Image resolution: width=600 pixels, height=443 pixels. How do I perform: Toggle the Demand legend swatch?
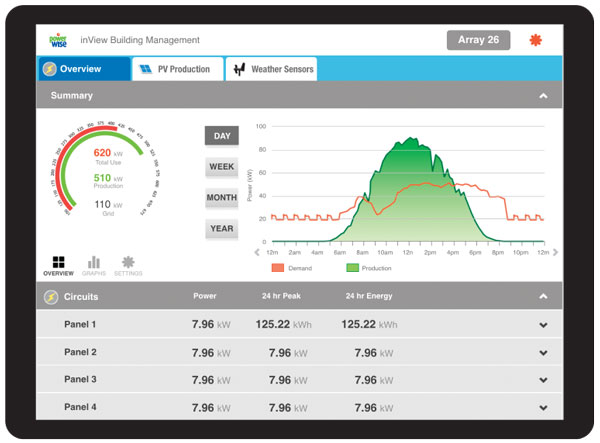click(x=278, y=268)
